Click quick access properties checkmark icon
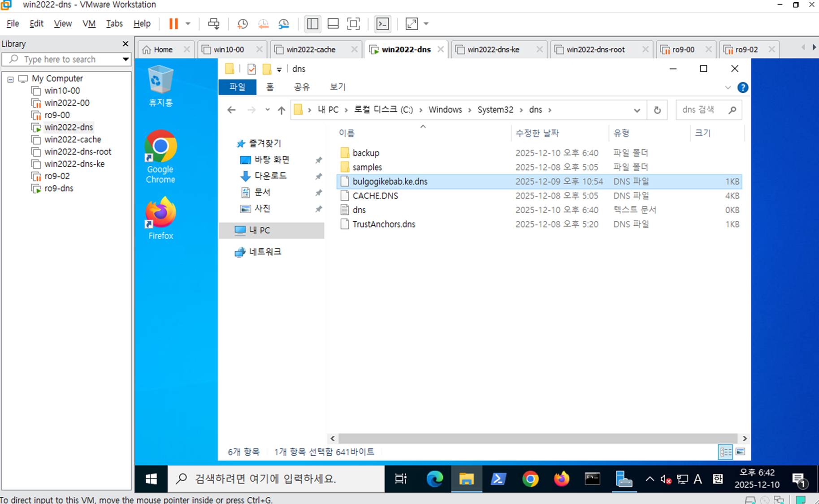Screen dimensions: 819x504 tap(251, 69)
